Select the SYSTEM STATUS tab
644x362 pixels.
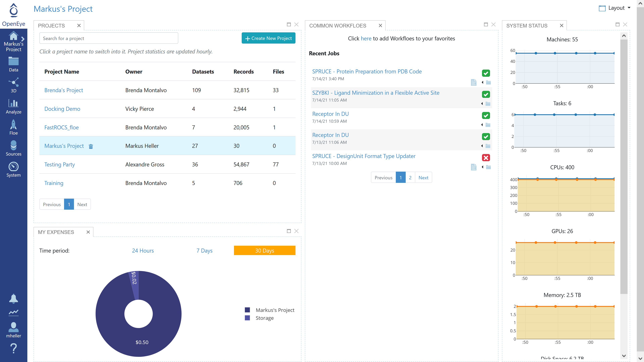coord(527,25)
